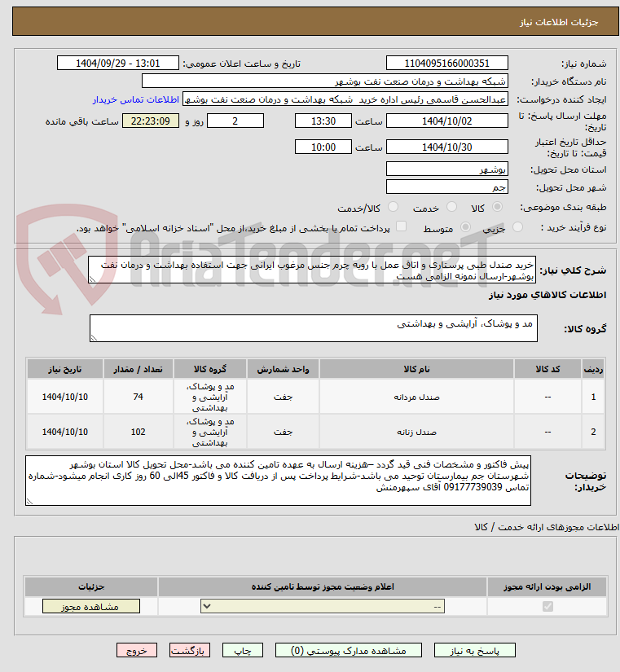Click row number 2 in ردیف column
The height and width of the screenshot is (672, 620).
pyautogui.click(x=593, y=432)
